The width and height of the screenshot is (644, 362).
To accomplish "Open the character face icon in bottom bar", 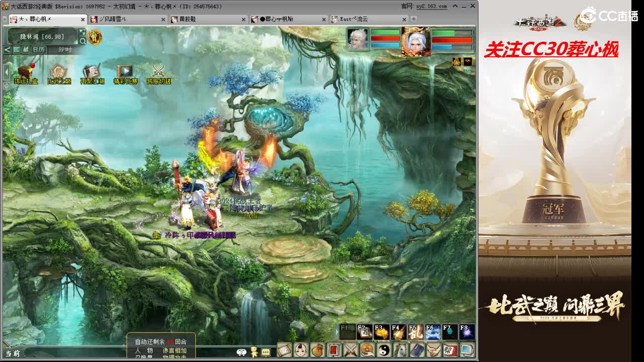I will pyautogui.click(x=301, y=349).
